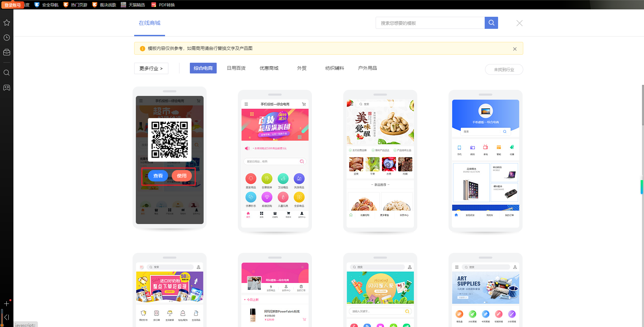Open the 超级满减团 pink banner template
Image resolution: width=644 pixels, height=327 pixels.
coord(275,125)
